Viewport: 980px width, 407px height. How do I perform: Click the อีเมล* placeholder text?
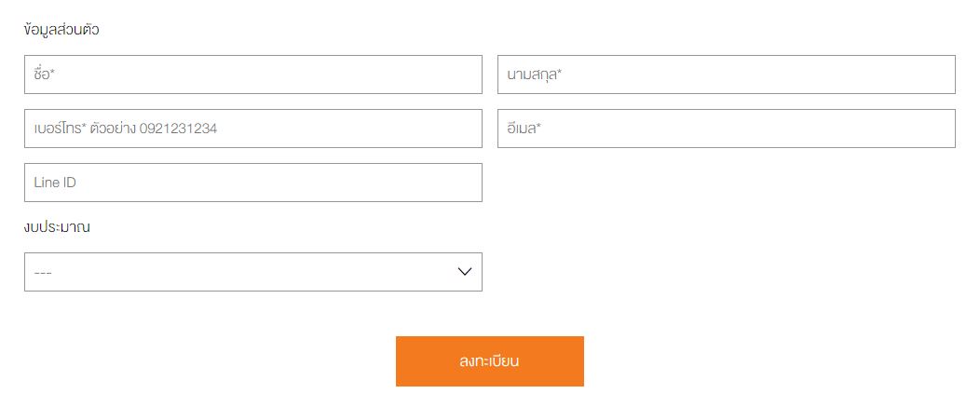point(524,129)
